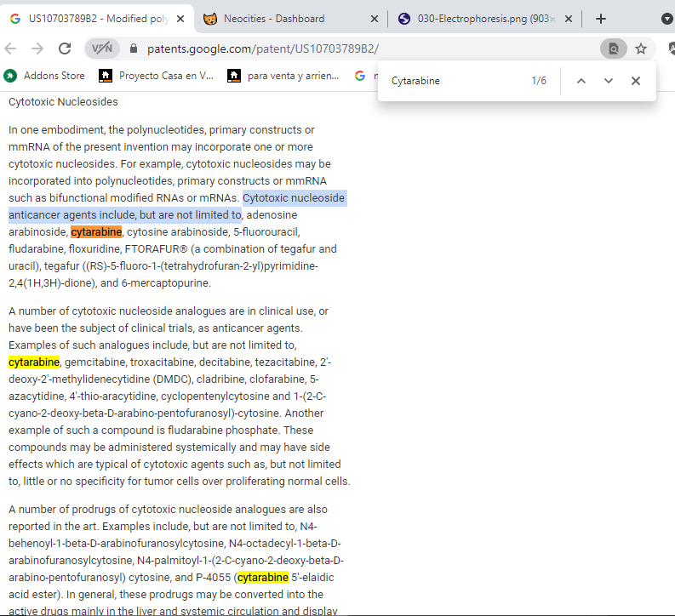675x616 pixels.
Task: Jump to next Cytarabine match
Action: tap(609, 81)
